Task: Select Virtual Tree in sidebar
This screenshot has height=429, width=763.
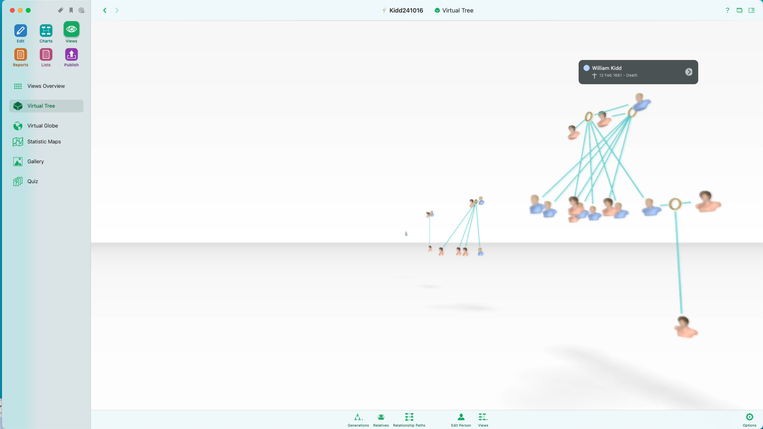Action: coord(46,106)
